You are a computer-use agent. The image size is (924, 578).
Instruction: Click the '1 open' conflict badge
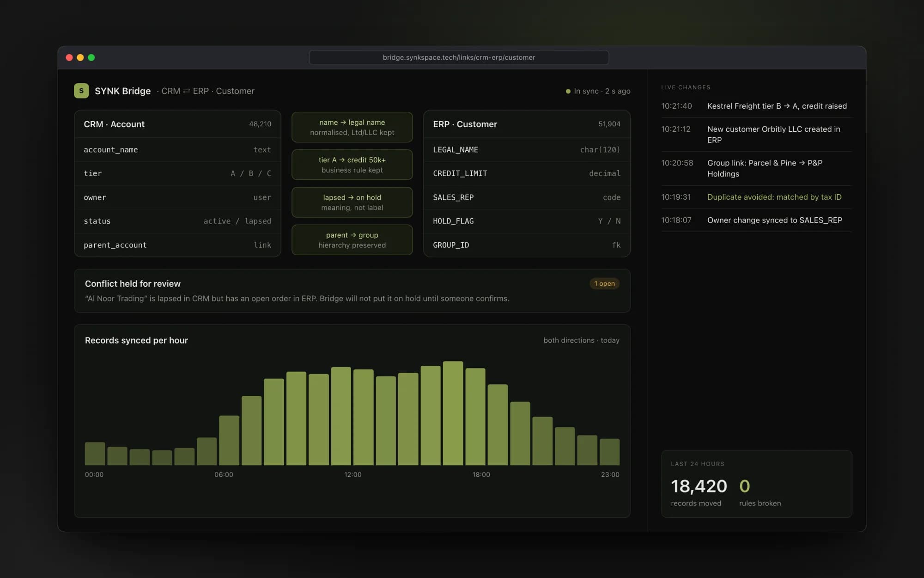pos(604,283)
